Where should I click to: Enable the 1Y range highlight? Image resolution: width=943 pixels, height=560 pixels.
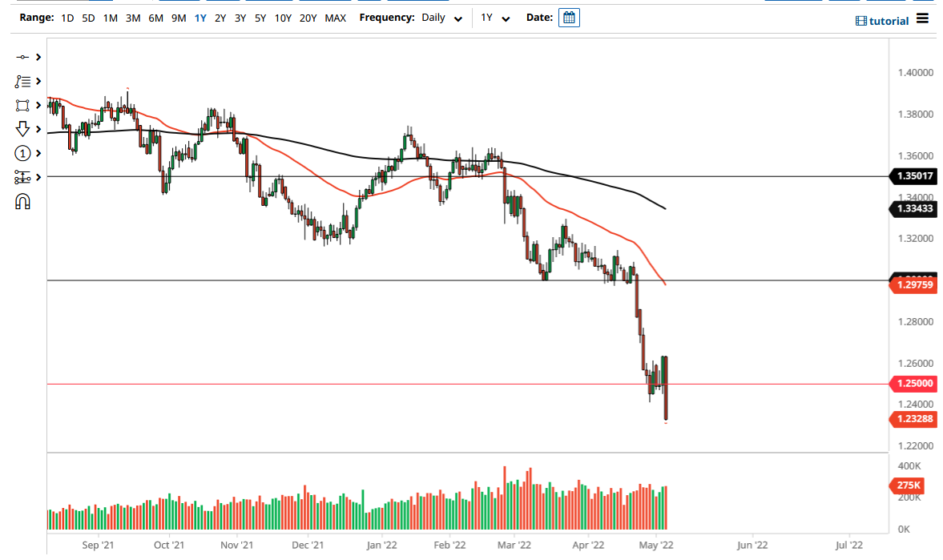coord(200,17)
